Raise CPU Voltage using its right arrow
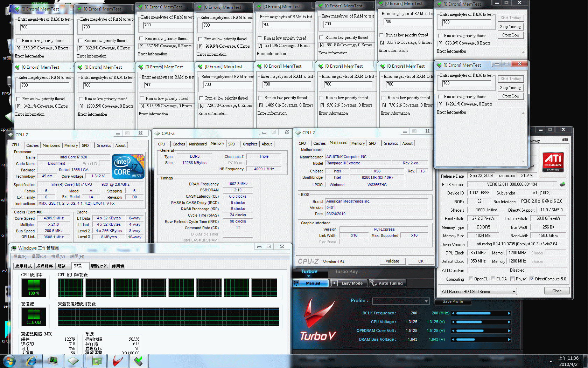This screenshot has height=368, width=588. pos(509,322)
